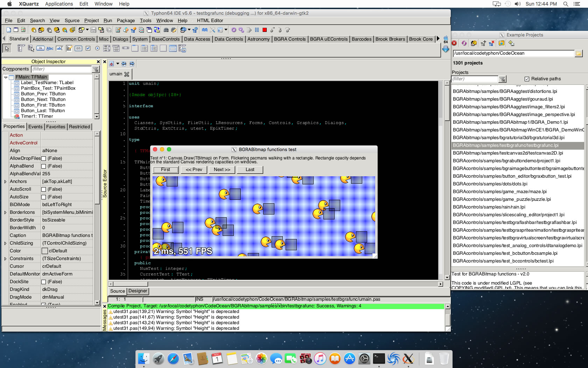Screen dimensions: 588x368
Task: Open the HTML Editor menu
Action: pos(210,21)
